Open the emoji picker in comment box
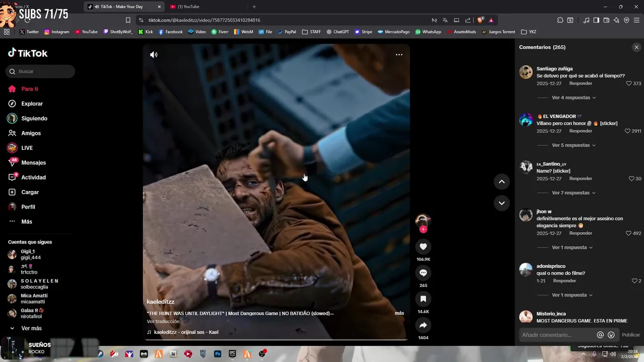This screenshot has width=644, height=362. tap(611, 335)
